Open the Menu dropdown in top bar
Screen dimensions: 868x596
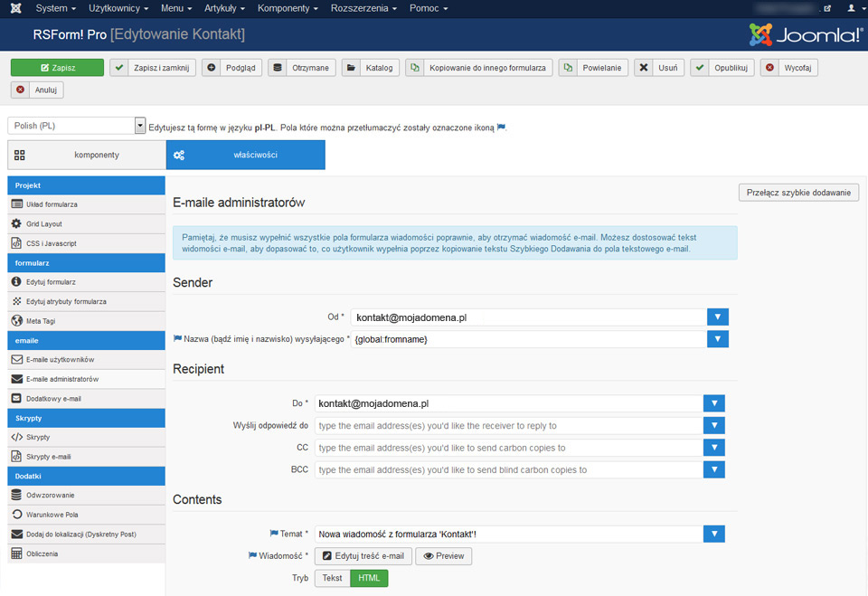click(x=176, y=8)
